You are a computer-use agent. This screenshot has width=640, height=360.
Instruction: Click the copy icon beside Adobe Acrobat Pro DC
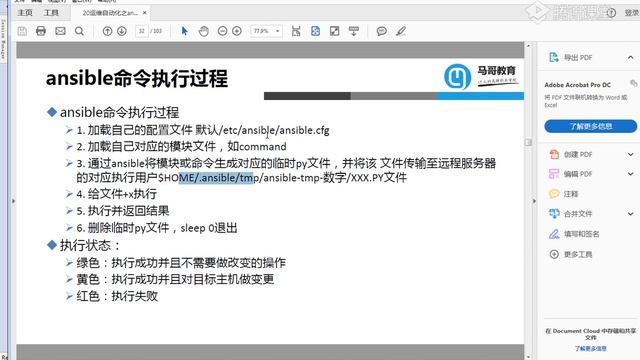pos(633,83)
